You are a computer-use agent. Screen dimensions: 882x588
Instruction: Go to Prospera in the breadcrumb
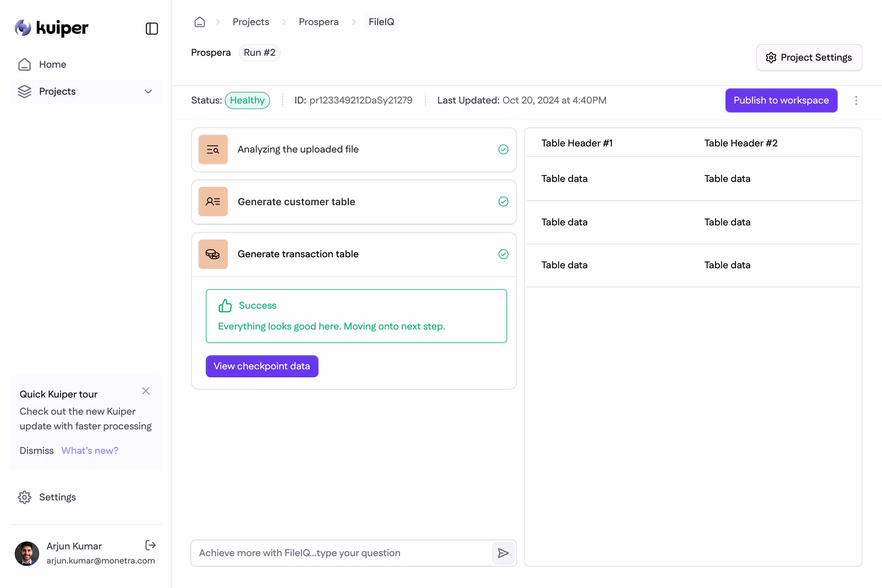[x=318, y=22]
